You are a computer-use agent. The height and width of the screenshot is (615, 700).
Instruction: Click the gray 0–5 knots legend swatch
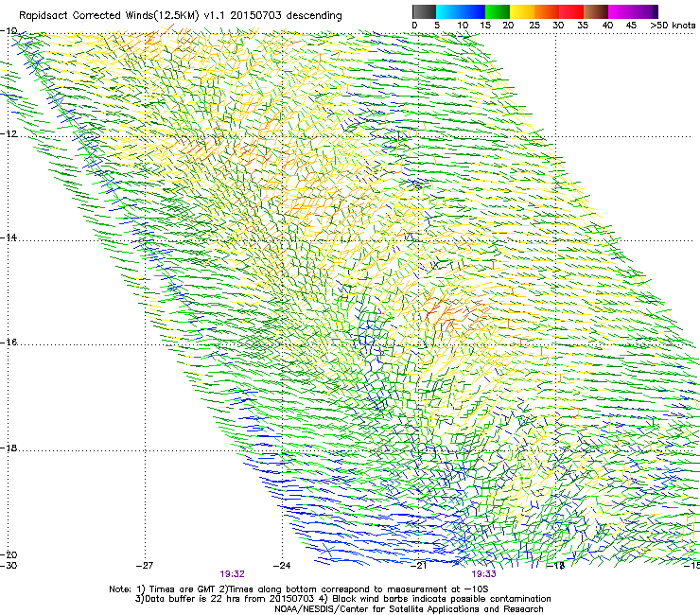point(424,11)
